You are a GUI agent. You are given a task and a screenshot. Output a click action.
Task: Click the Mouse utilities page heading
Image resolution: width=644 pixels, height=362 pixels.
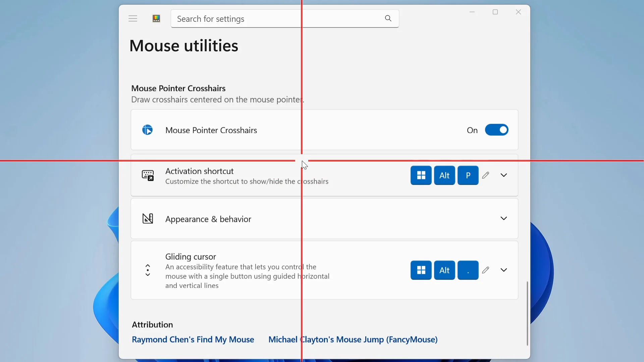pyautogui.click(x=184, y=46)
